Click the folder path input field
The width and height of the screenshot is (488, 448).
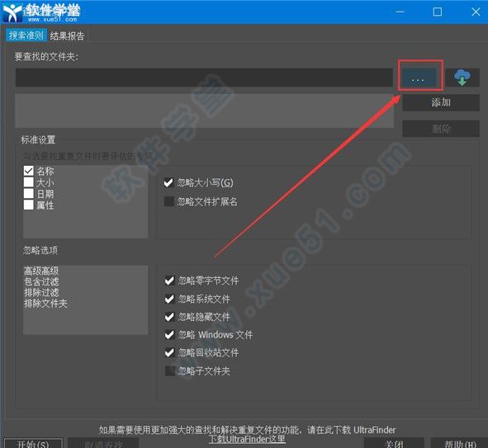pyautogui.click(x=204, y=78)
